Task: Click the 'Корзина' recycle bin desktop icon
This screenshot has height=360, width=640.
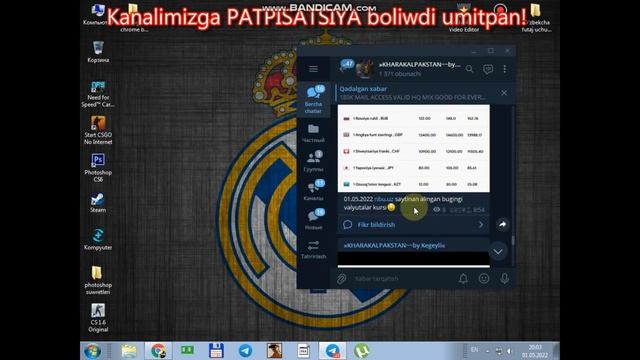Action: tap(98, 52)
